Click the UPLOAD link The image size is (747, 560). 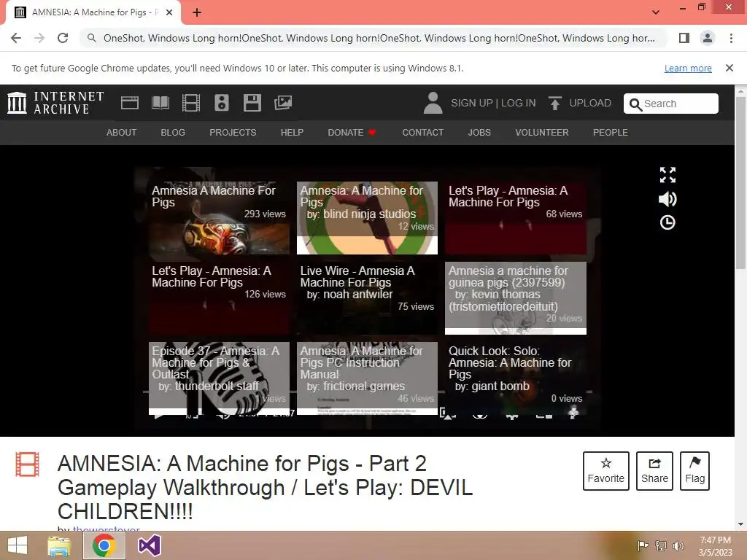tap(589, 103)
